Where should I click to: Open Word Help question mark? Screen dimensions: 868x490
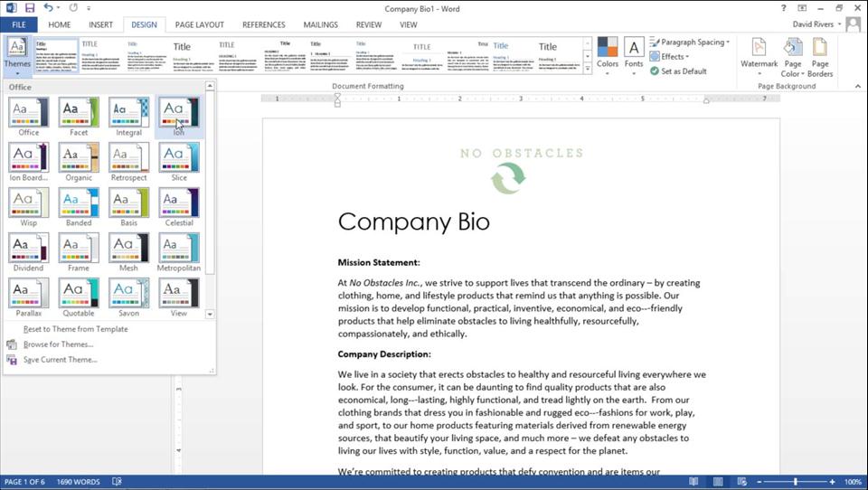click(783, 8)
